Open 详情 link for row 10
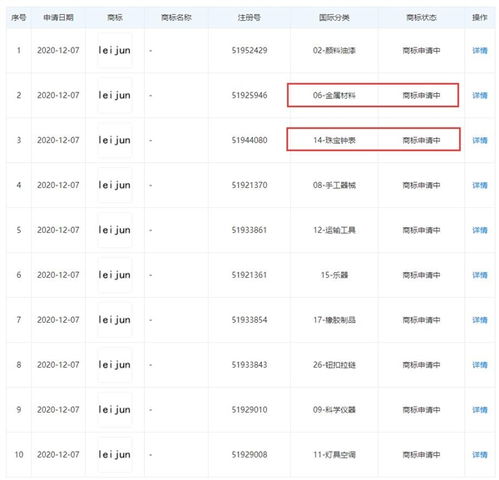Screen dimensions: 499x480 pyautogui.click(x=480, y=455)
